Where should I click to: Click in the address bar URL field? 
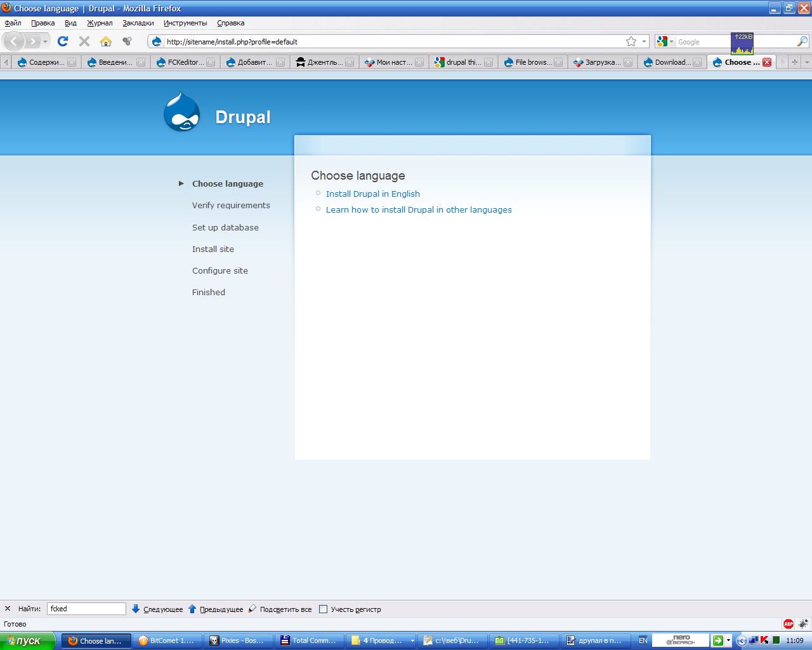coord(393,42)
